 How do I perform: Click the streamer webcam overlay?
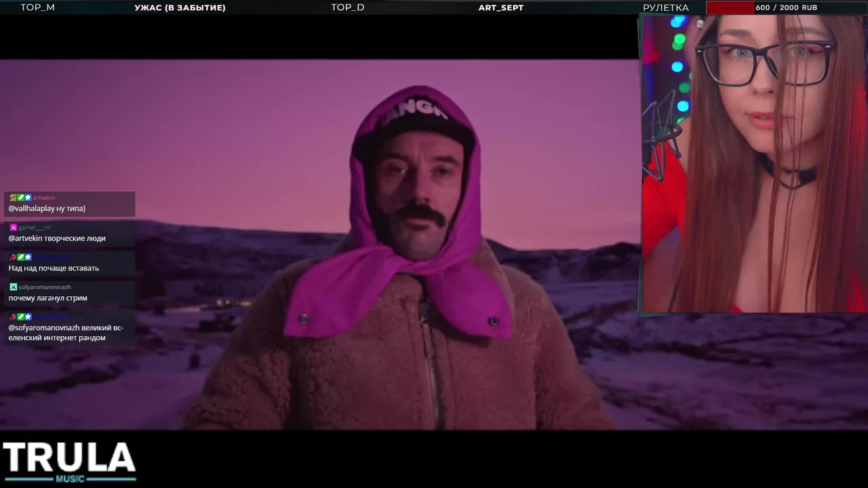[x=754, y=164]
